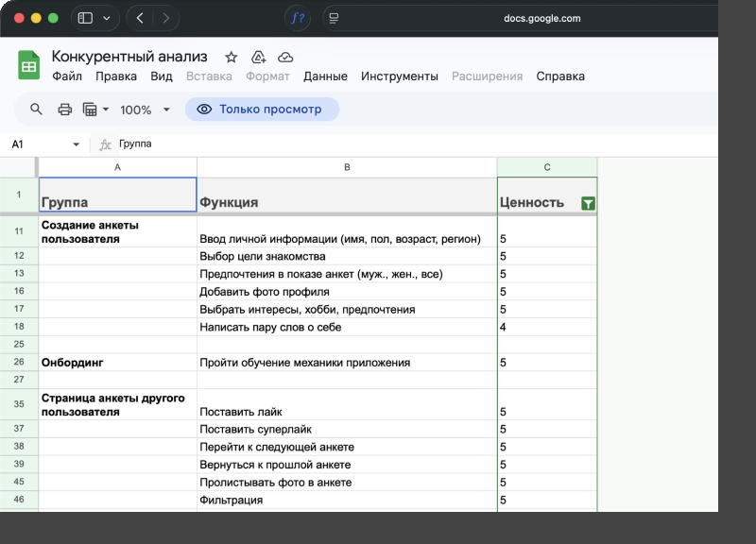Click the page settings icon in address bar

tap(334, 18)
